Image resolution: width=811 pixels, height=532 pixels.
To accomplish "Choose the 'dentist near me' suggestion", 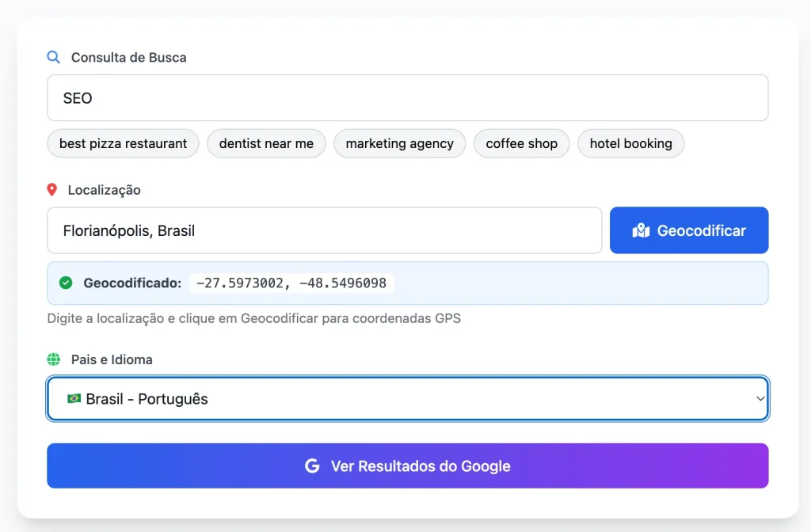I will (266, 143).
